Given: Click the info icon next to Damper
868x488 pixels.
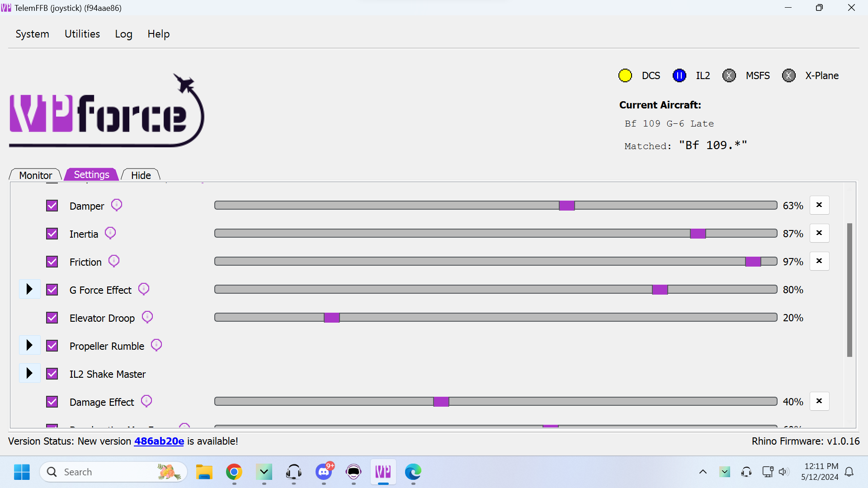Looking at the screenshot, I should tap(117, 205).
